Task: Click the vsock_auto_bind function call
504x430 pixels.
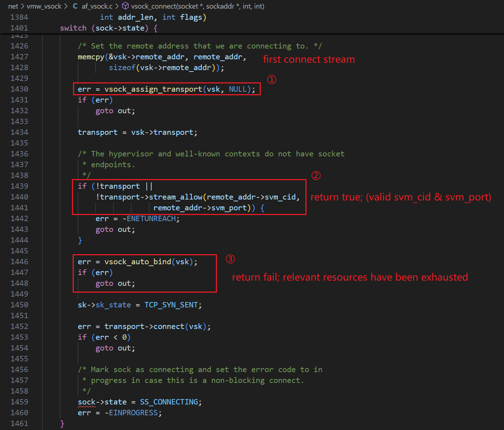Action: pyautogui.click(x=138, y=262)
